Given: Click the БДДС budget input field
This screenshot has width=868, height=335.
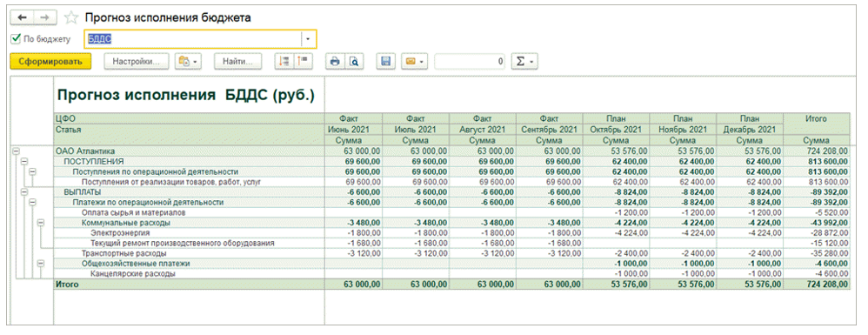Looking at the screenshot, I should (x=193, y=39).
